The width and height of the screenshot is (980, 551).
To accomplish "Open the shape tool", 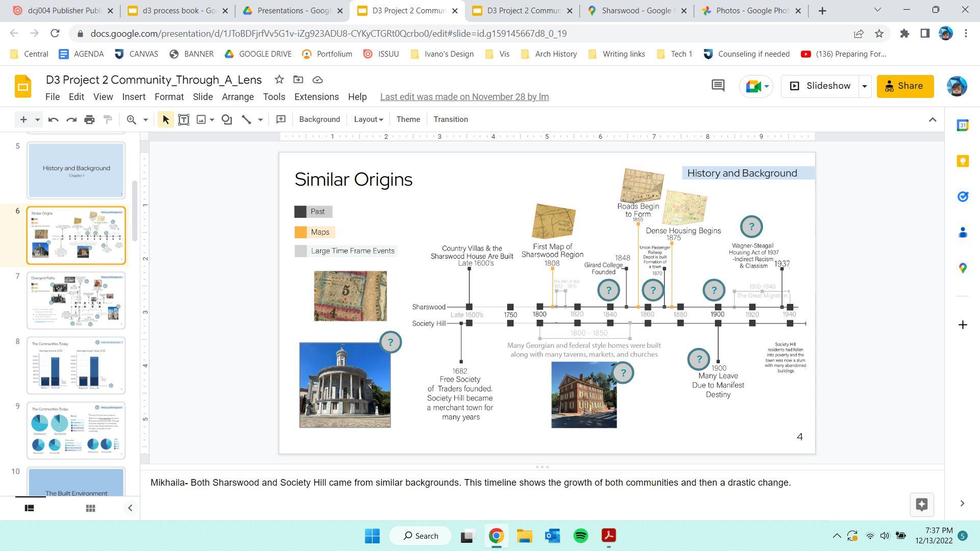I will click(x=227, y=119).
